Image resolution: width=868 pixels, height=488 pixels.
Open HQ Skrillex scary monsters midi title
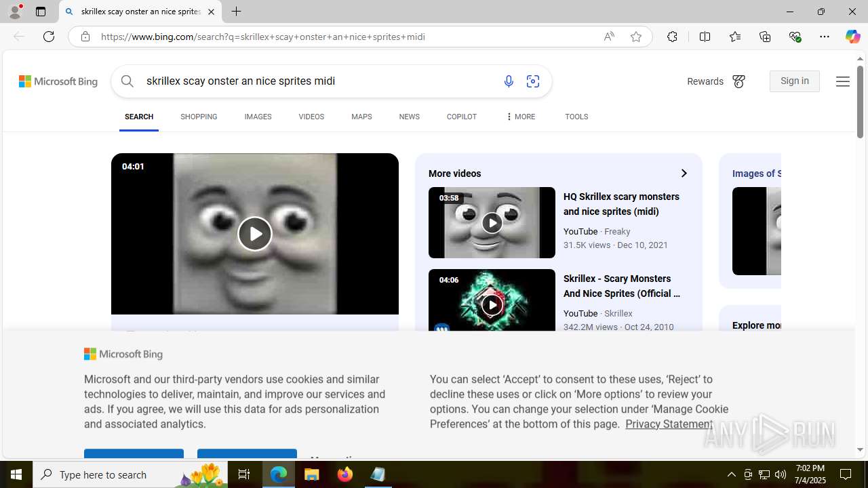tap(621, 204)
